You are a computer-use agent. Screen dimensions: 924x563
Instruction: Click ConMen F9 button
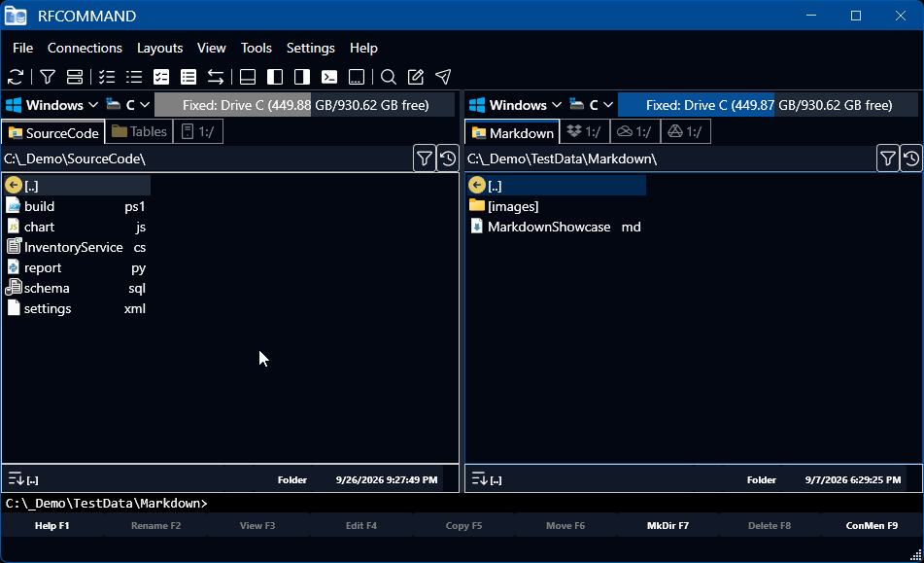point(872,525)
